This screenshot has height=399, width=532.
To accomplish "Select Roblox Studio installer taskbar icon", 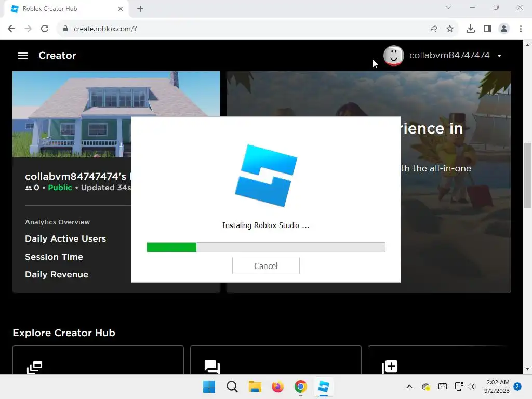I will tap(324, 387).
